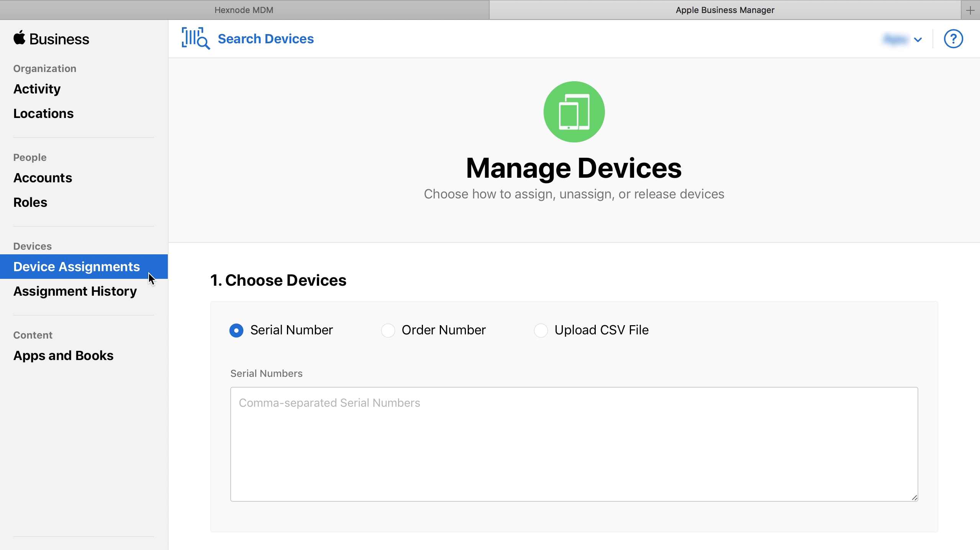Image resolution: width=980 pixels, height=550 pixels.
Task: Switch to the Hexnode MDM tab
Action: (244, 10)
